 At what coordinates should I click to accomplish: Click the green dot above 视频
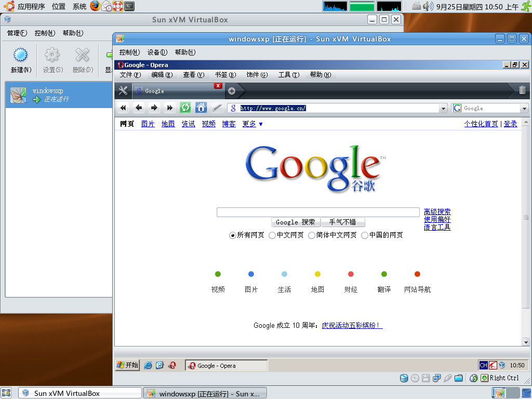coord(218,274)
